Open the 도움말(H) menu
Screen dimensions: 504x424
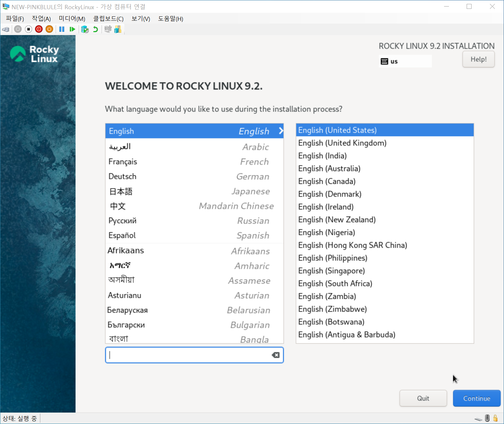[x=171, y=19]
